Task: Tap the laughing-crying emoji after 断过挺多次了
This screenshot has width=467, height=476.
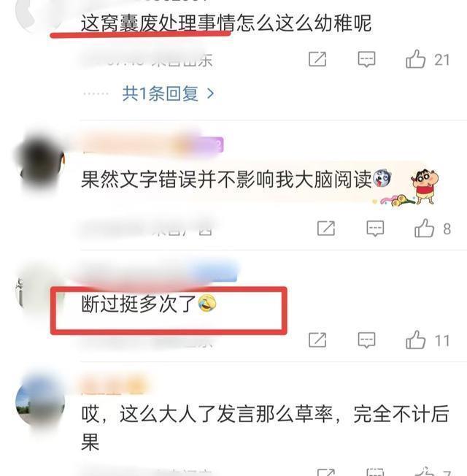Action: [x=207, y=304]
